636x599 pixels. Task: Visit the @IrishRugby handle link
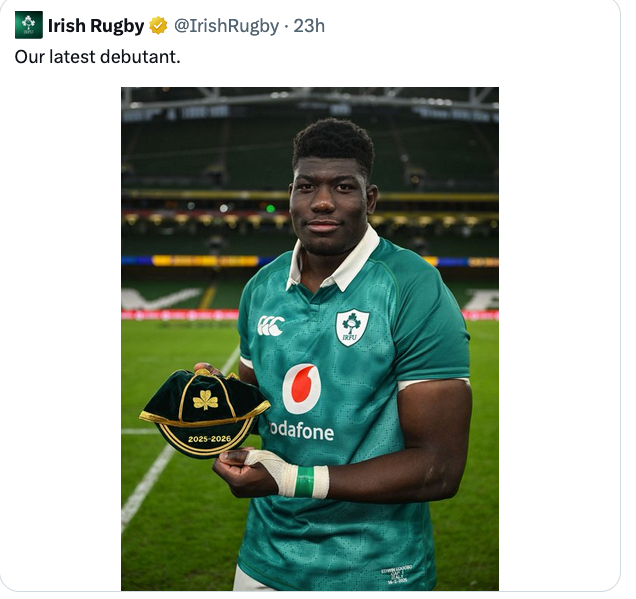coord(226,26)
